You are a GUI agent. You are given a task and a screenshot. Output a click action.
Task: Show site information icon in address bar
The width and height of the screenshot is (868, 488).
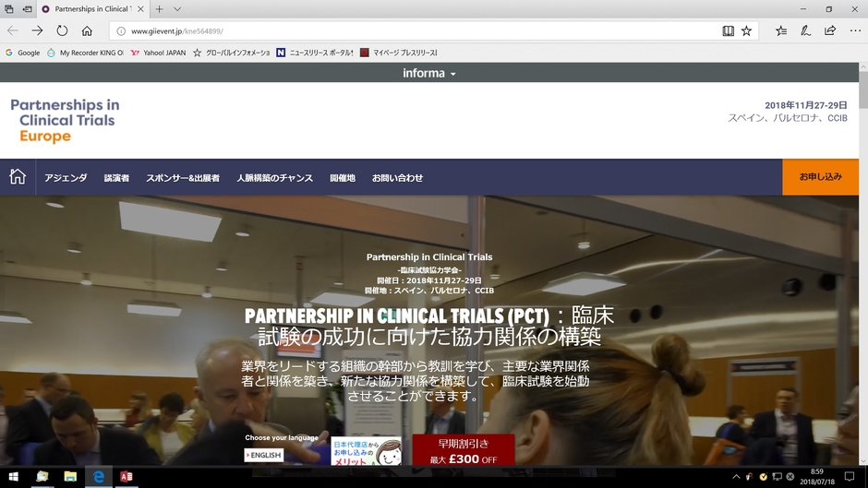pyautogui.click(x=121, y=31)
